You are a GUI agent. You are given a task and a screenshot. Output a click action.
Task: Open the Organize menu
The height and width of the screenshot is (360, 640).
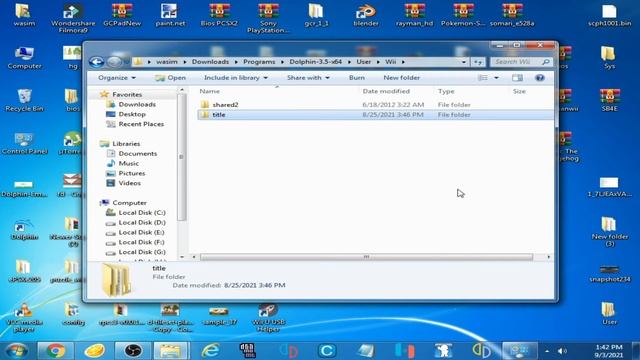(117, 78)
